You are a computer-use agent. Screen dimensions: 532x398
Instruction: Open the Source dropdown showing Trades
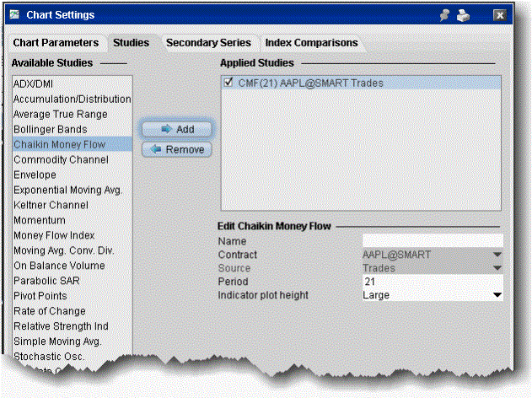click(497, 268)
